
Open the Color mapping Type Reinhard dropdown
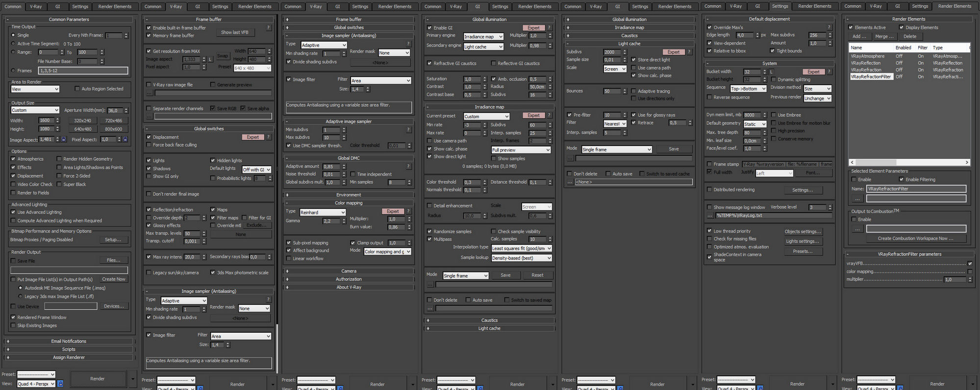[323, 212]
